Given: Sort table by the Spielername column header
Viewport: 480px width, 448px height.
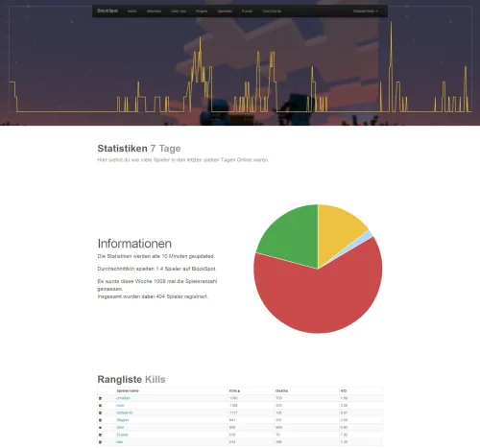Looking at the screenshot, I should tap(128, 390).
